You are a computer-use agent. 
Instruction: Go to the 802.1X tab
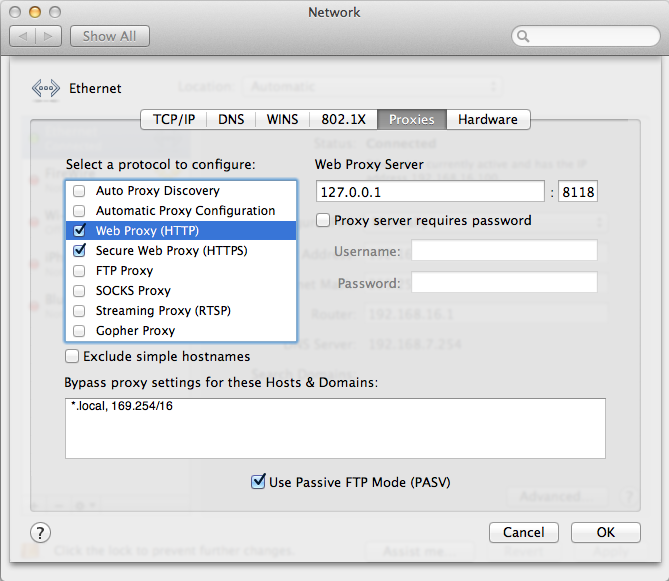tap(344, 119)
